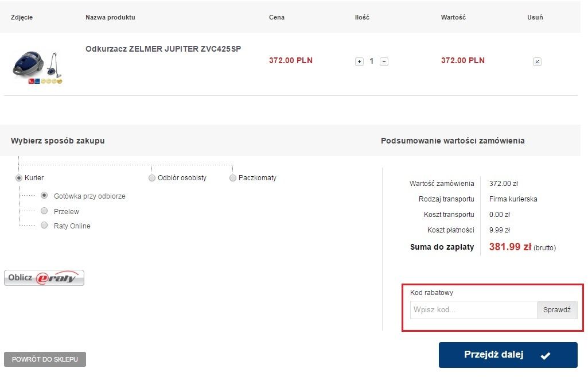Click the Zdjęcie column header
588x380 pixels.
click(x=22, y=17)
